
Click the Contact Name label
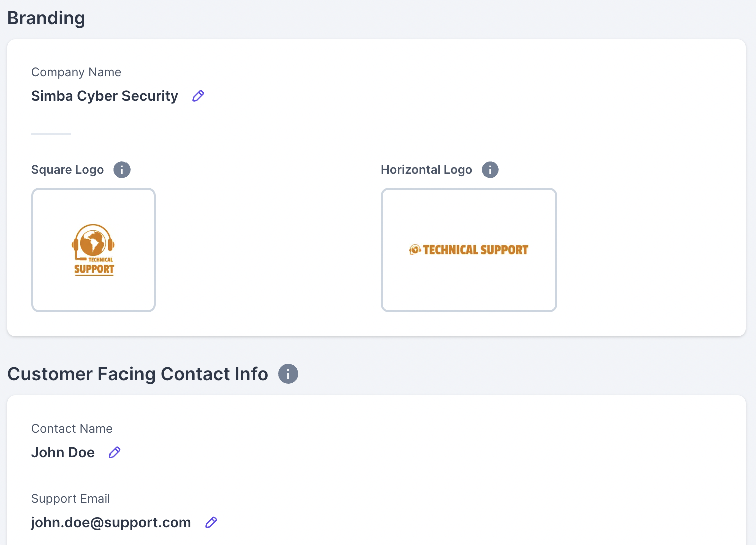click(x=72, y=429)
